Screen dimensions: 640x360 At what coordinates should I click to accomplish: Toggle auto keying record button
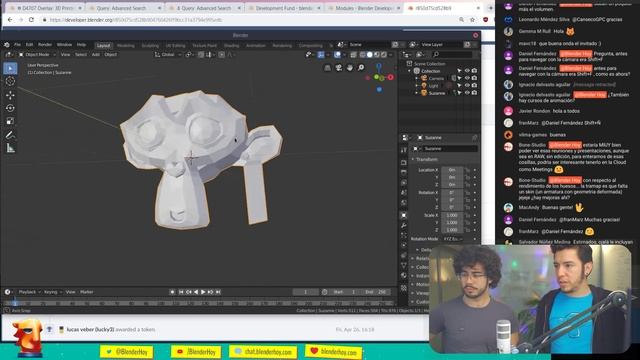click(172, 292)
